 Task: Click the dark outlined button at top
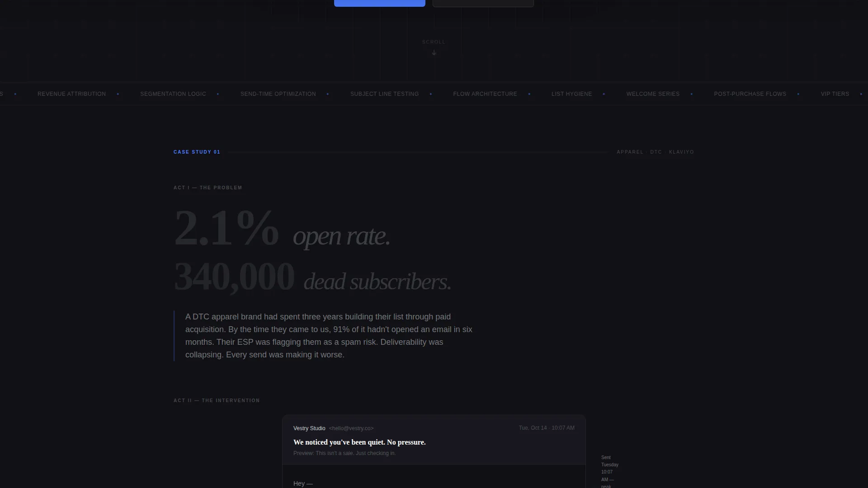coord(483,3)
